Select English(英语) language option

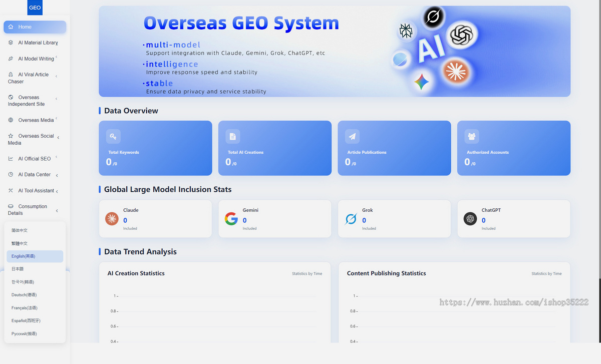(x=35, y=256)
